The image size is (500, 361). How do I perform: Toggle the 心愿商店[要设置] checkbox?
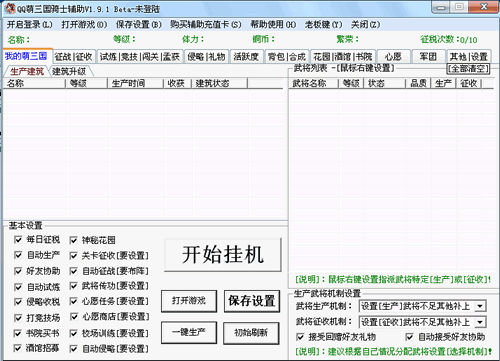[x=74, y=317]
